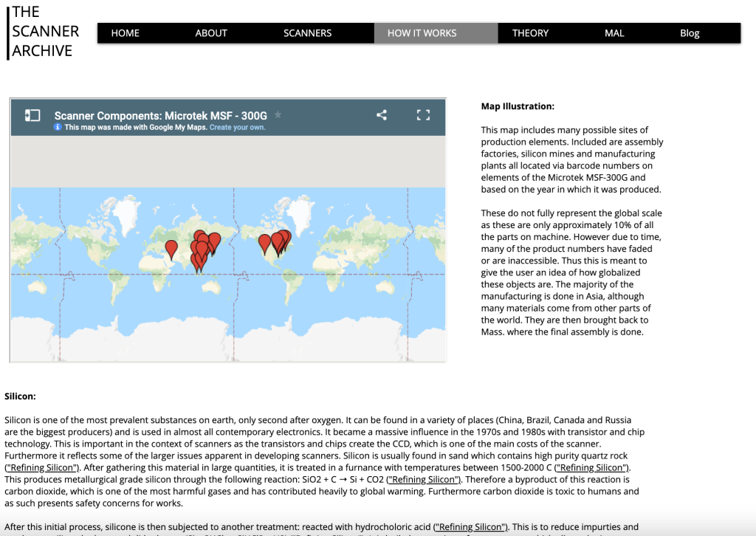
Task: Go to the HOME page
Action: point(125,33)
